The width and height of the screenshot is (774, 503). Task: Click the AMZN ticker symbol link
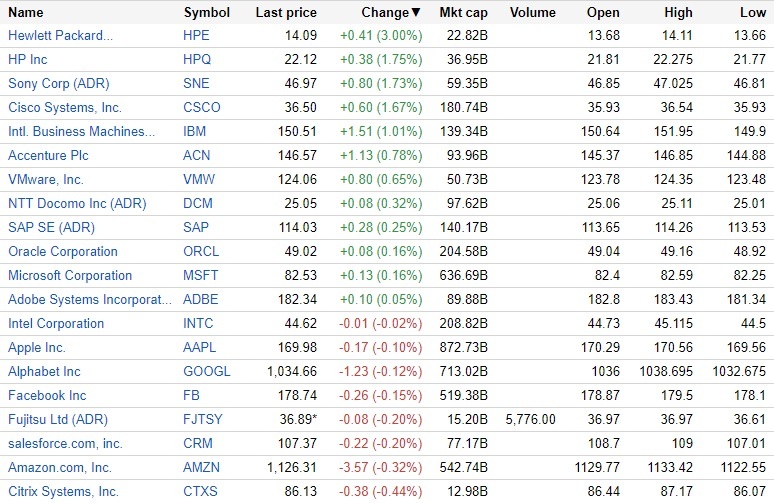point(201,468)
